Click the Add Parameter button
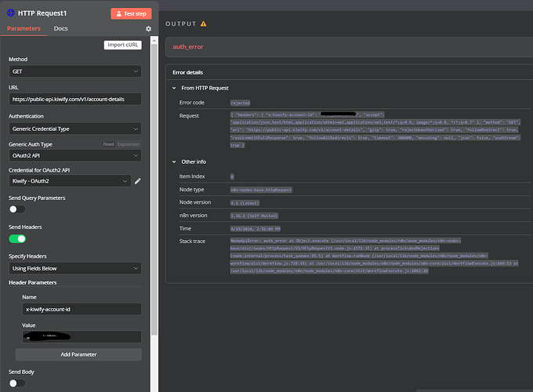533x392 pixels. coord(78,354)
